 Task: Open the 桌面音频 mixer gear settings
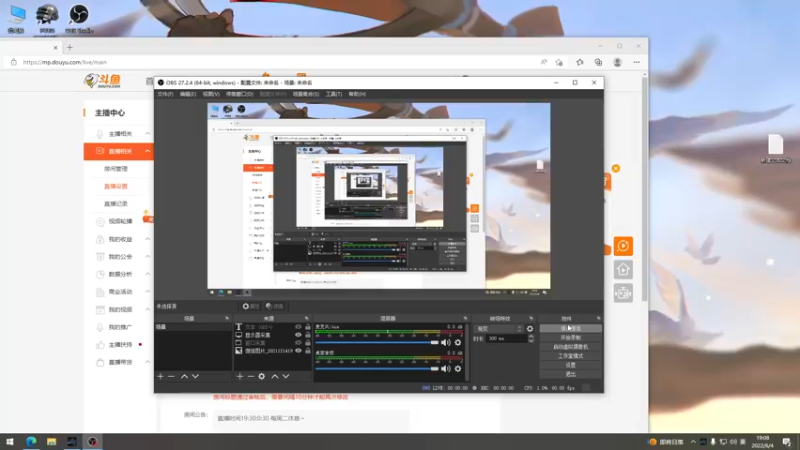tap(458, 369)
